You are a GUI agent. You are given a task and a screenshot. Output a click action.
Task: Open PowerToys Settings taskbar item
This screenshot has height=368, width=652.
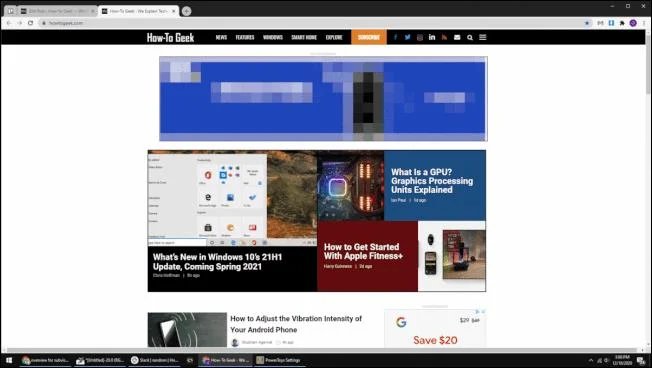278,360
